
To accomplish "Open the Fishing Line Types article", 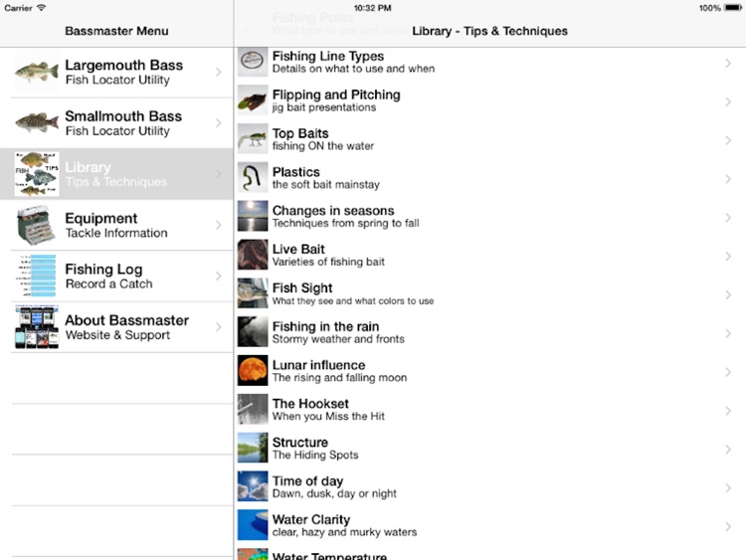I will pos(490,63).
